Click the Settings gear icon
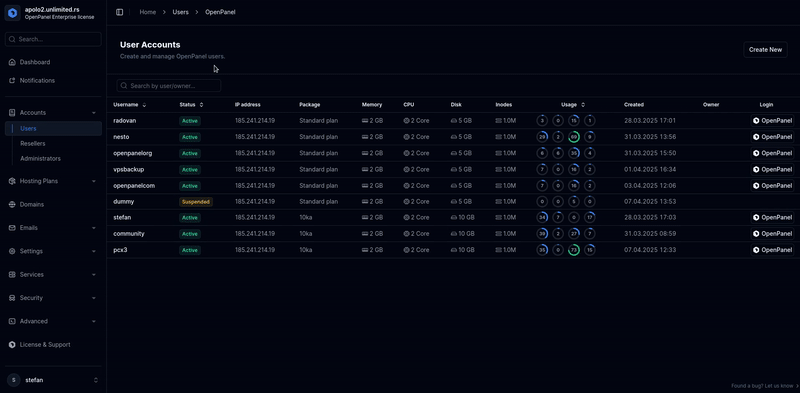The width and height of the screenshot is (800, 393). point(12,251)
